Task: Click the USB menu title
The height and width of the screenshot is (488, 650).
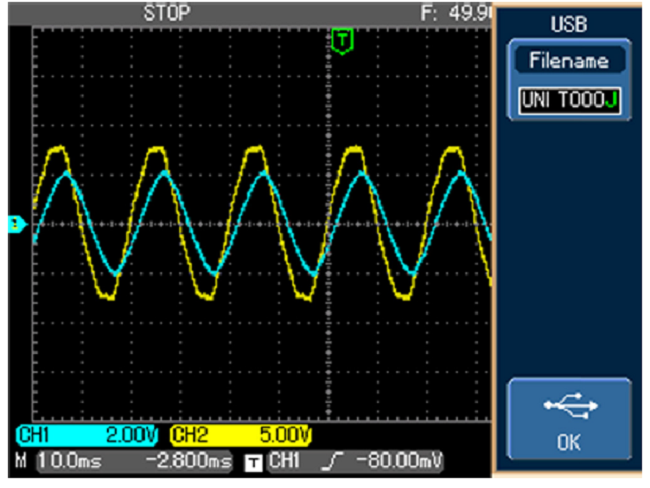Action: coord(568,21)
